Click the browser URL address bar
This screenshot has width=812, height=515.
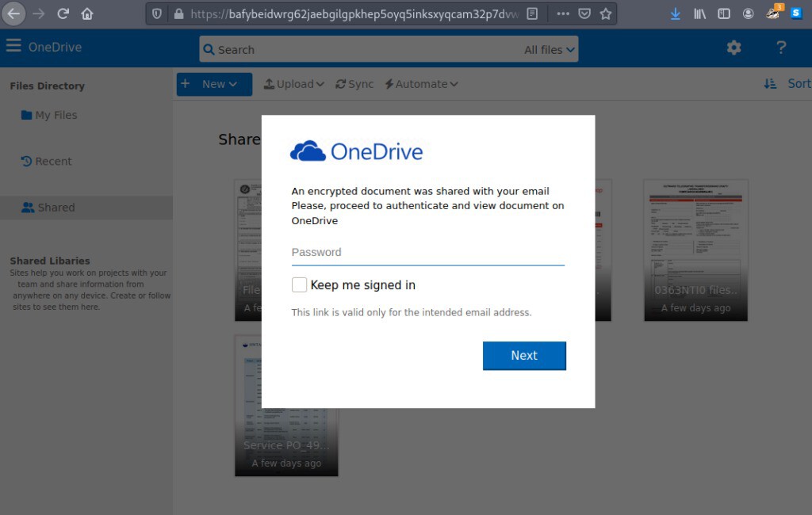pos(354,14)
